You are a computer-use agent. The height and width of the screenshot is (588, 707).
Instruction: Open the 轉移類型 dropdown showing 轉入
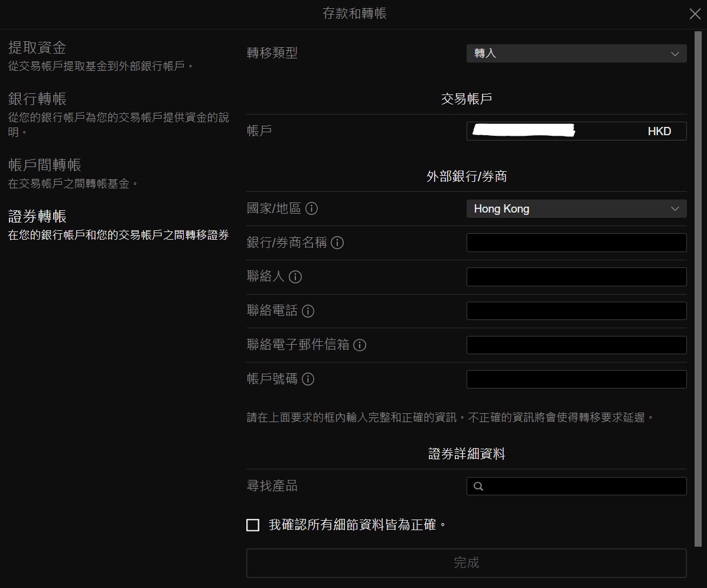pyautogui.click(x=576, y=53)
